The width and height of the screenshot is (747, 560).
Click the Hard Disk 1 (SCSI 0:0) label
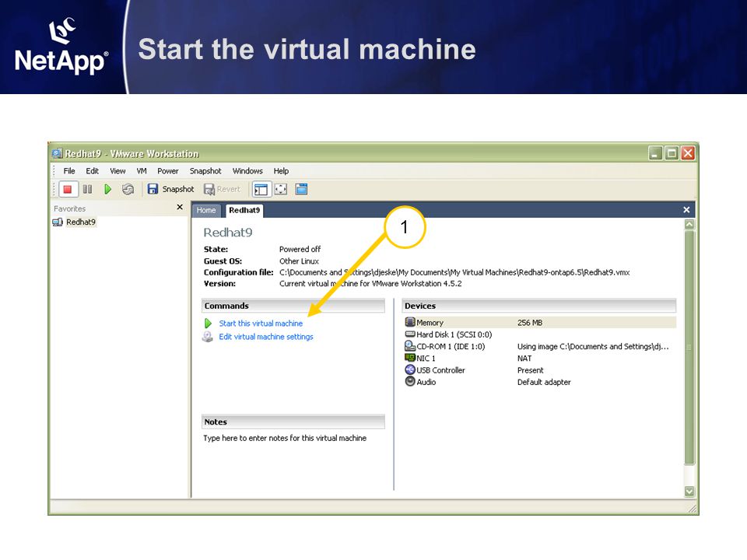point(454,334)
